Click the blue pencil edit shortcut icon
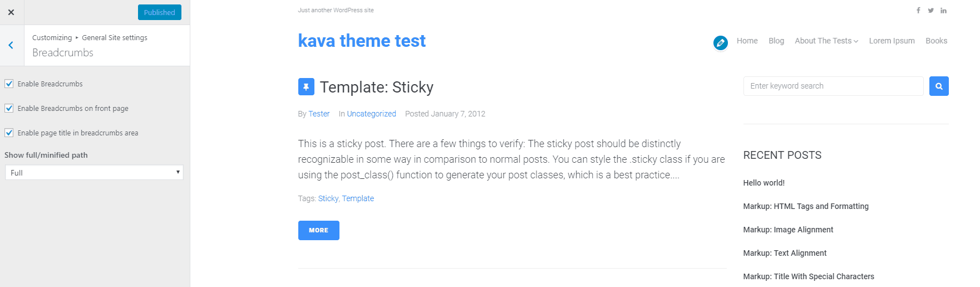 720,42
